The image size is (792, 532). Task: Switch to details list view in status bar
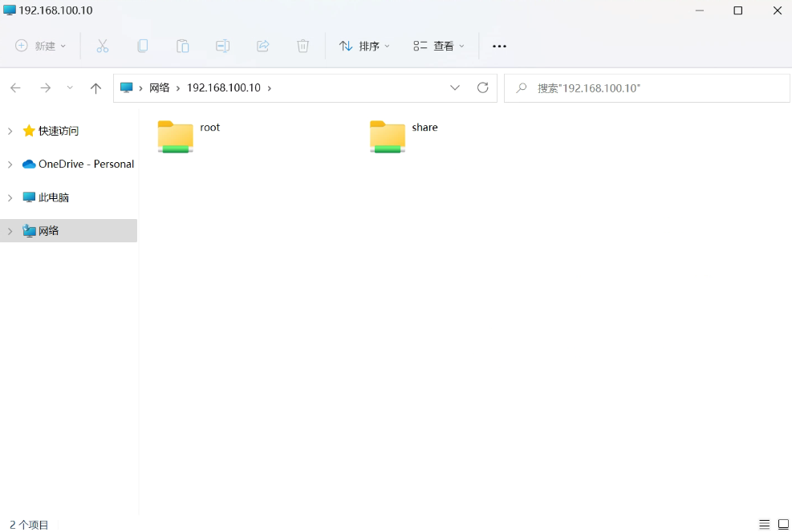click(765, 524)
